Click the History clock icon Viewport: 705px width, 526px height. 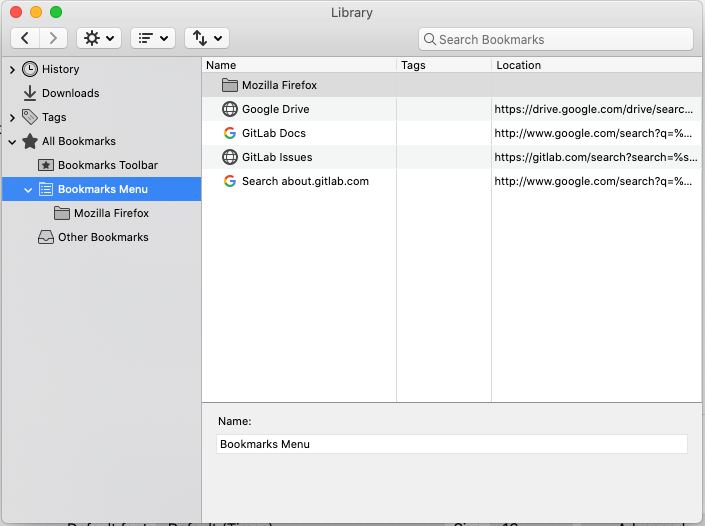(30, 69)
